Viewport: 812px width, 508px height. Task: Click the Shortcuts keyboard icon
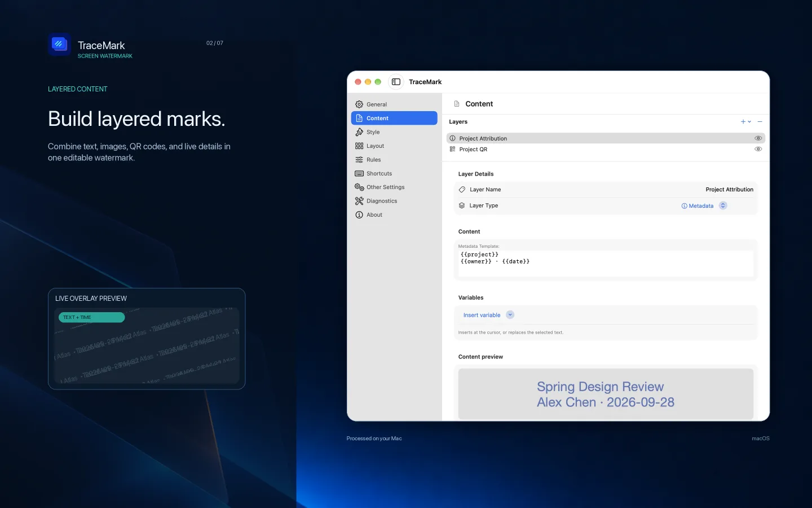[x=359, y=173]
